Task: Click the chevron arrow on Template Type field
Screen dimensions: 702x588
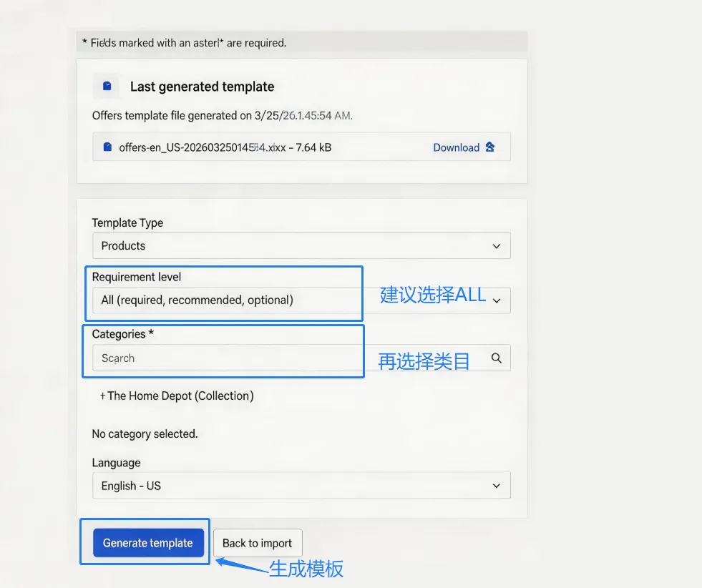Action: [x=497, y=246]
